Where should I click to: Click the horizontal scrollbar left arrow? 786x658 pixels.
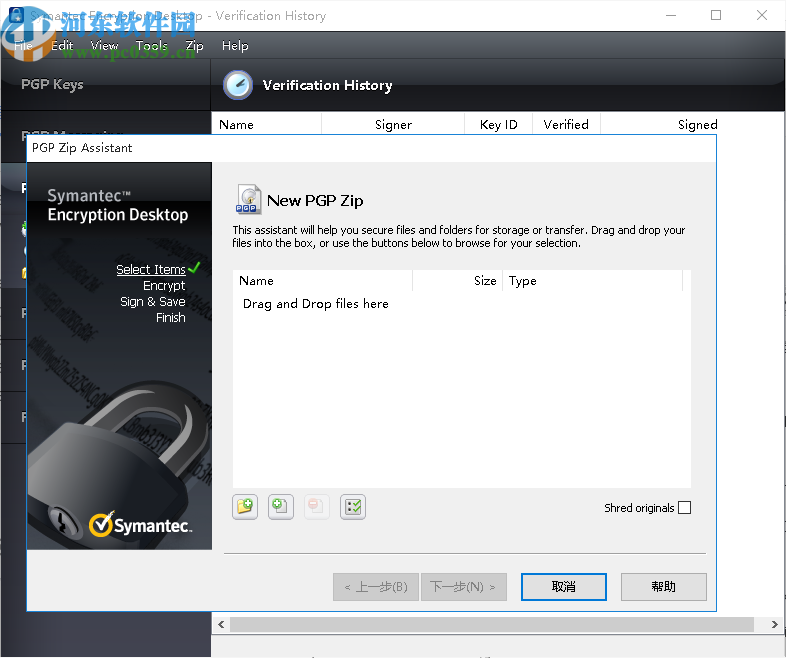(221, 624)
